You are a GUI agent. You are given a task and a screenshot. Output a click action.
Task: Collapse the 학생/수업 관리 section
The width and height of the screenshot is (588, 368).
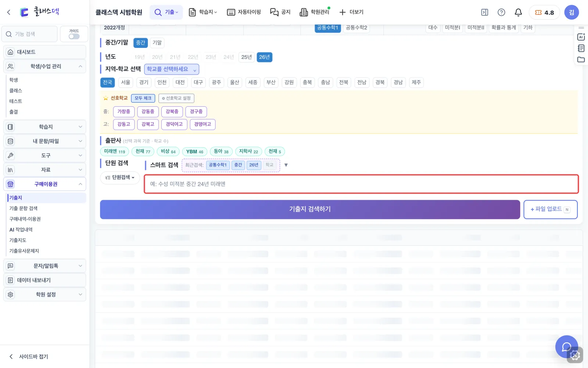pyautogui.click(x=45, y=66)
